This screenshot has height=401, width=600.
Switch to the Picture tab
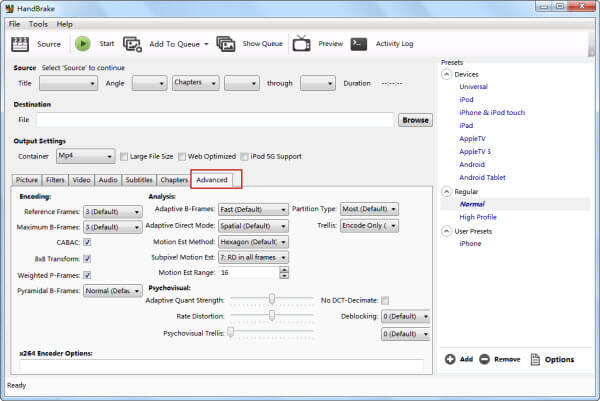click(x=27, y=180)
